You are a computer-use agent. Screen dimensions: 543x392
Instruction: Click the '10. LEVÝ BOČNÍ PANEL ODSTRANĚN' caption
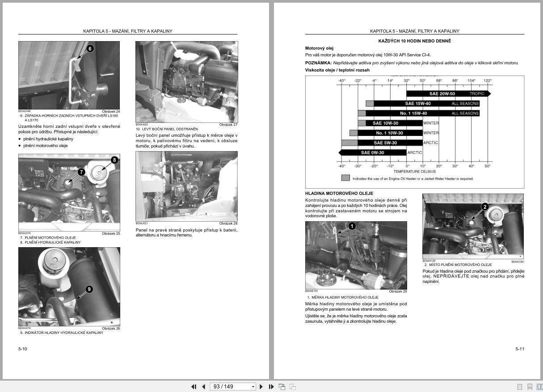tap(167, 129)
